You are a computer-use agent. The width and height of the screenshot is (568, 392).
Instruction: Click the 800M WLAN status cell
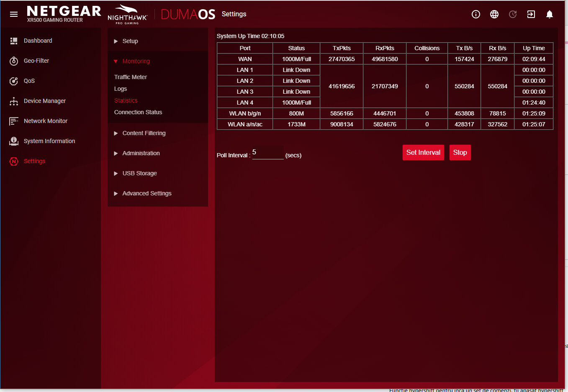click(x=296, y=113)
